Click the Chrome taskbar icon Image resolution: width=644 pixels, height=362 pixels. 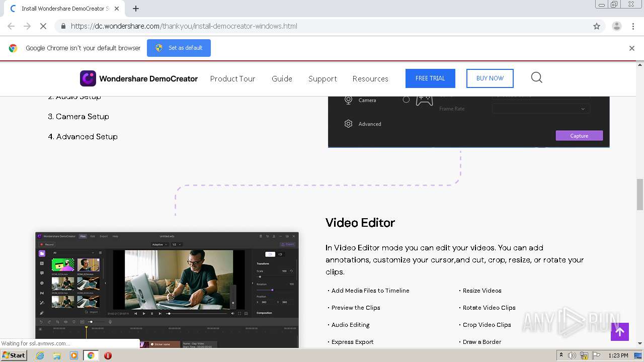(x=91, y=355)
